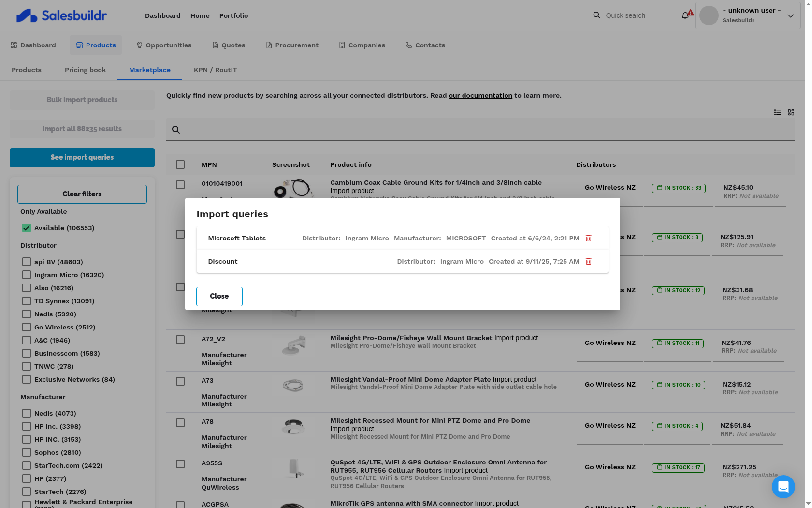Image resolution: width=812 pixels, height=508 pixels.
Task: Check the Sophos (2810) filter
Action: [27, 452]
